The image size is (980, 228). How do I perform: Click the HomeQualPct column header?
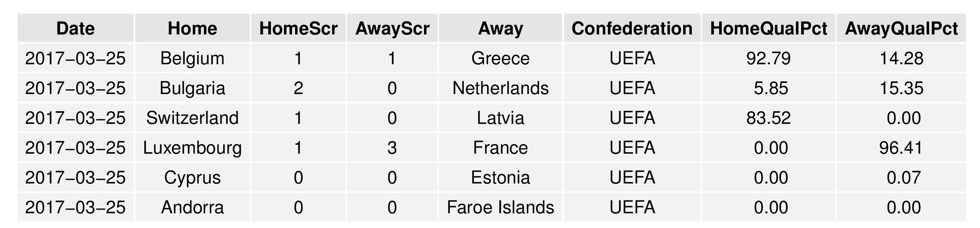tap(769, 29)
